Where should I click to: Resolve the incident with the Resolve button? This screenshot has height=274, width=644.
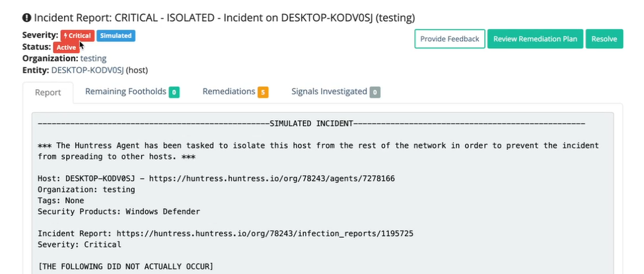click(x=604, y=39)
